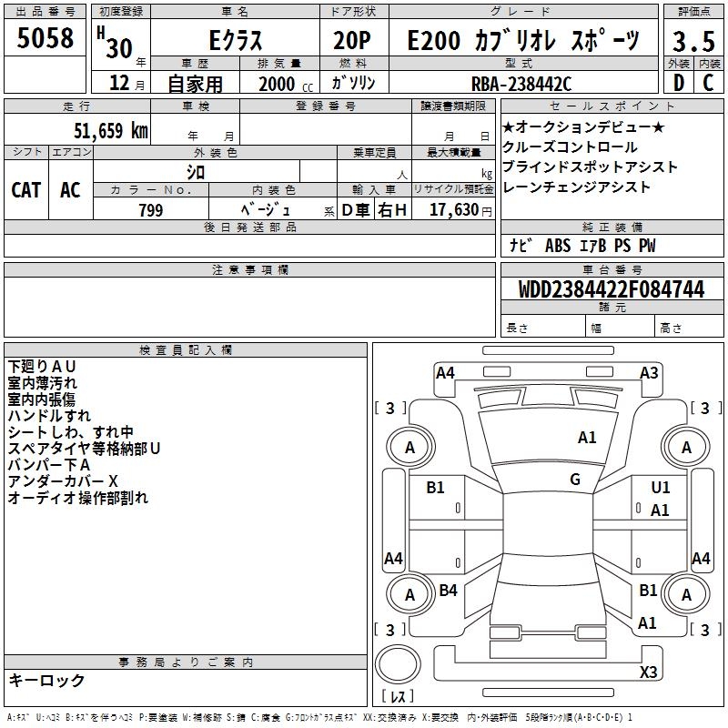Click the upper-left tire circle marked A
This screenshot has width=728, height=728.
tap(409, 447)
